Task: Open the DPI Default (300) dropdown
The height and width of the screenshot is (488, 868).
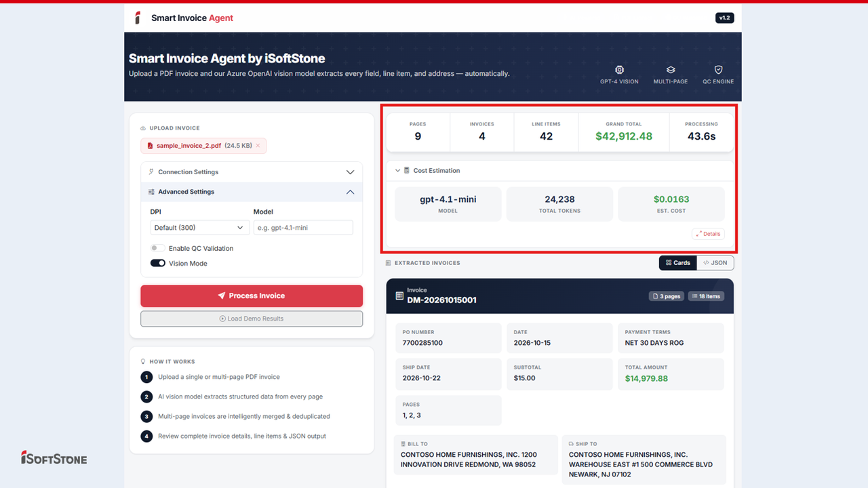Action: click(x=199, y=228)
